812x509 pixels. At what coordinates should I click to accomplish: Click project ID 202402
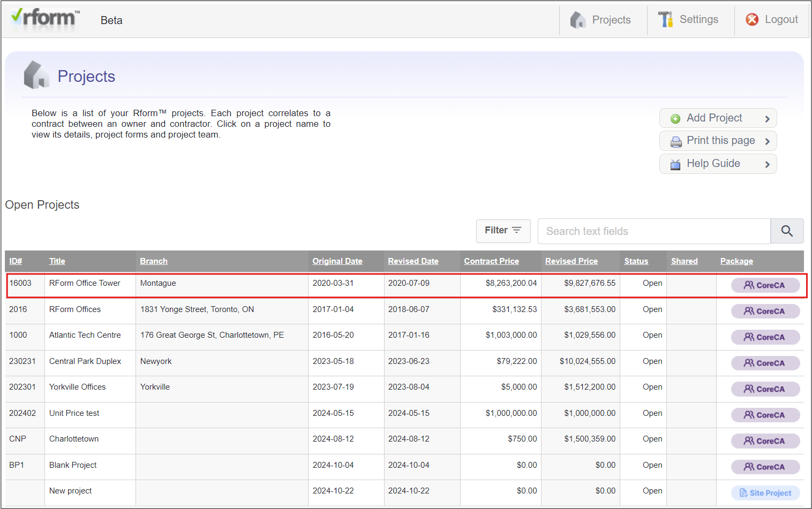click(x=22, y=413)
